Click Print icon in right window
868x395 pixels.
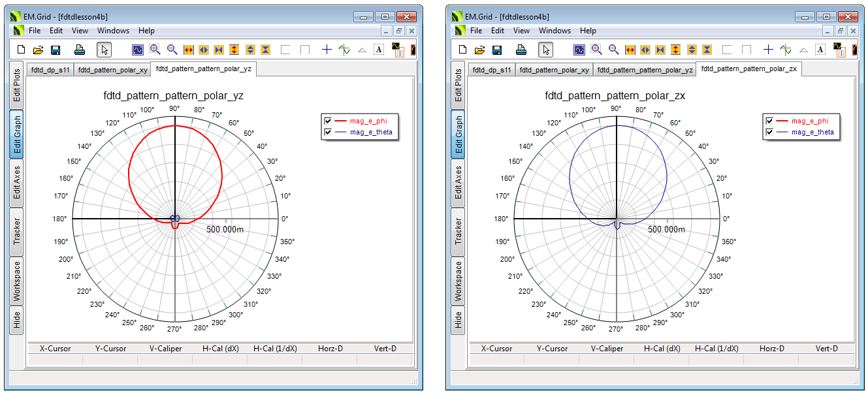tap(521, 50)
